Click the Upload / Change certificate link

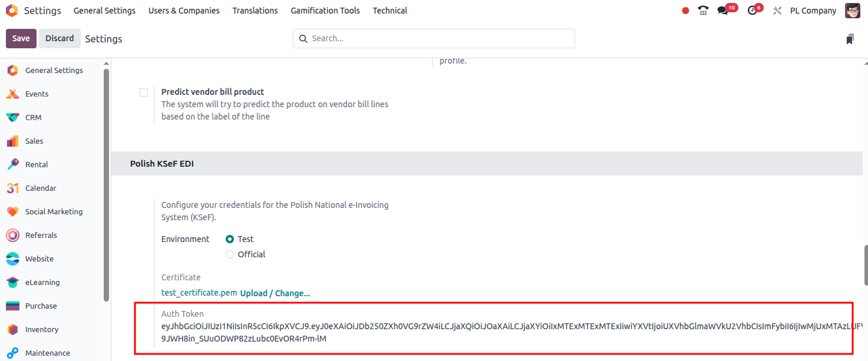[x=275, y=293]
